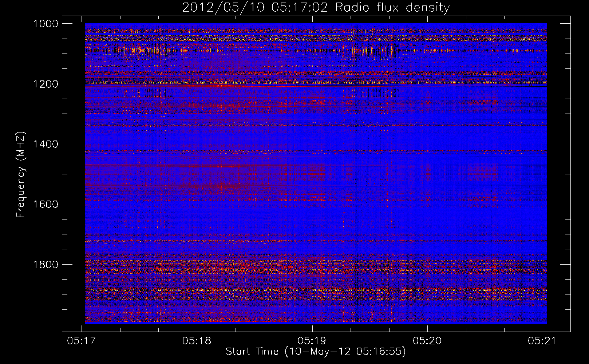
Task: Click the 'Frequency (MHZ)' axis title
Action: [x=21, y=175]
